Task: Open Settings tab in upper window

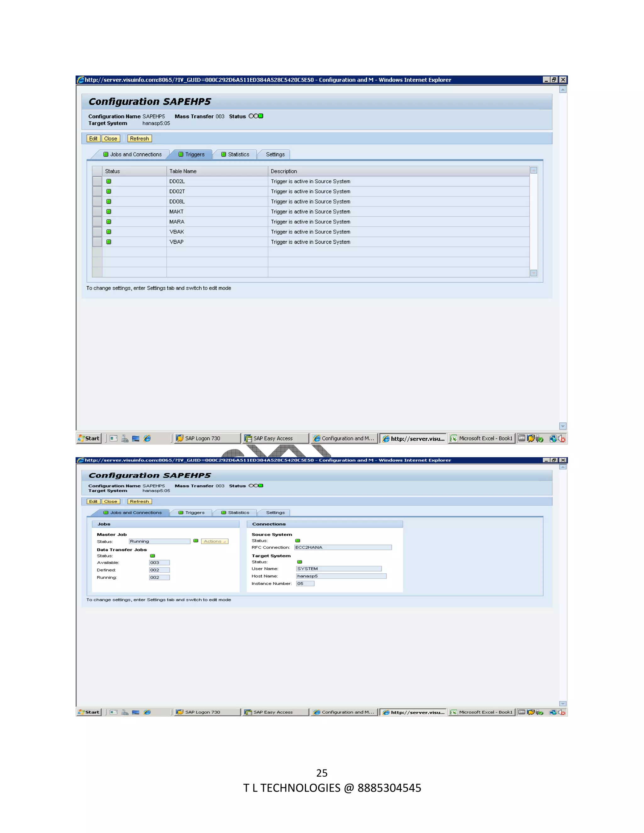Action: tap(275, 154)
